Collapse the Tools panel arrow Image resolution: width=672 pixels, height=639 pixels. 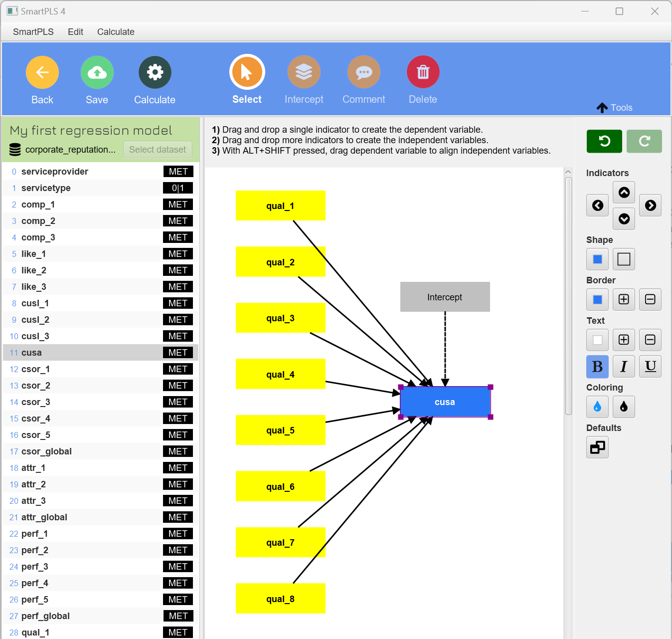[x=602, y=108]
